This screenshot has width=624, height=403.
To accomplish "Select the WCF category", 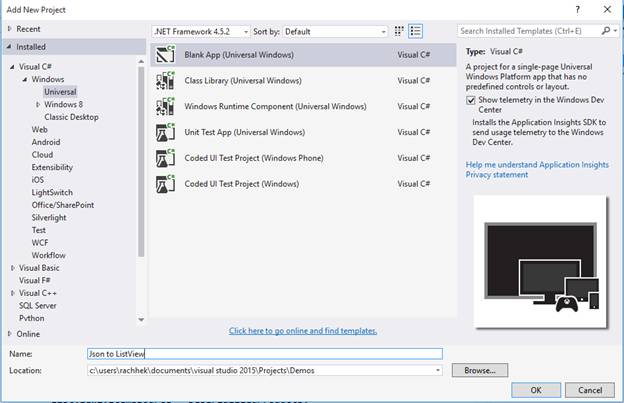I will (40, 243).
